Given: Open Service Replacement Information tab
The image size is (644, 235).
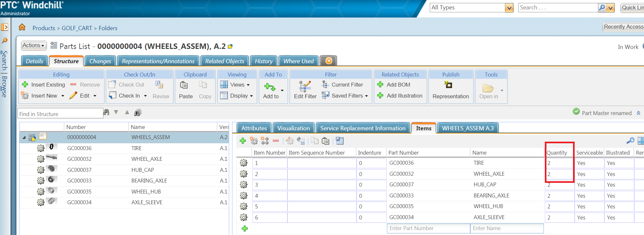Looking at the screenshot, I should [363, 128].
